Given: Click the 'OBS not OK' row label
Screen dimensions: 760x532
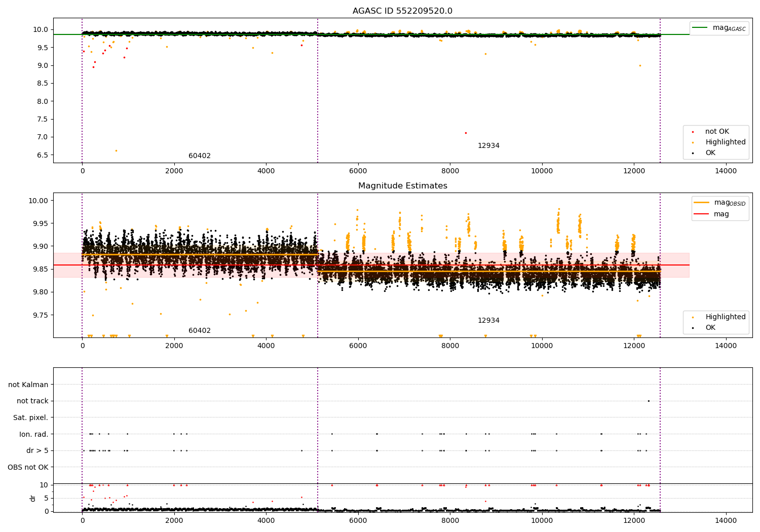Looking at the screenshot, I should 28,467.
